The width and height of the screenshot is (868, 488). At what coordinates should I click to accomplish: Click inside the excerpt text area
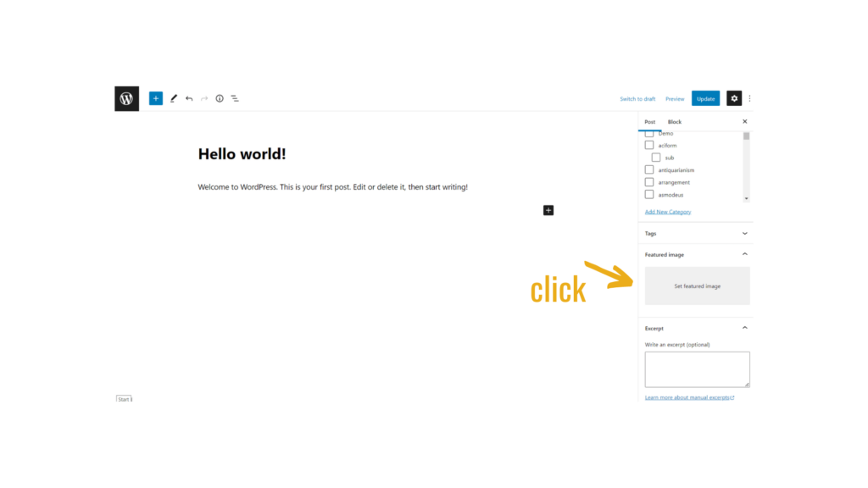click(698, 369)
